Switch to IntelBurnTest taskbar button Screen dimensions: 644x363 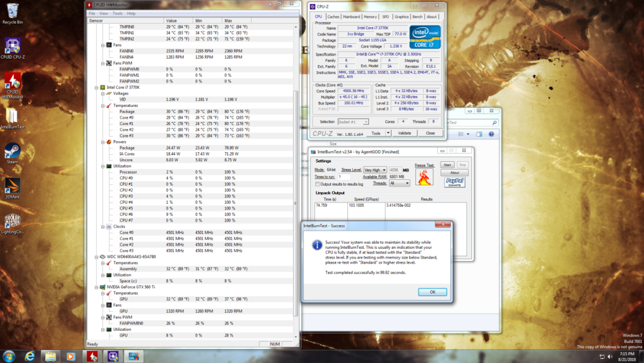point(134,356)
